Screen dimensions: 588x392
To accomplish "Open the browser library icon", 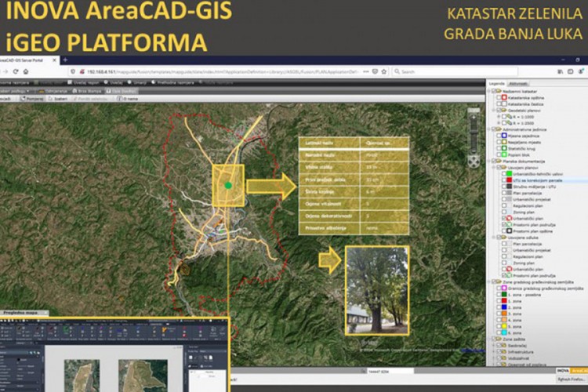I will coord(561,71).
